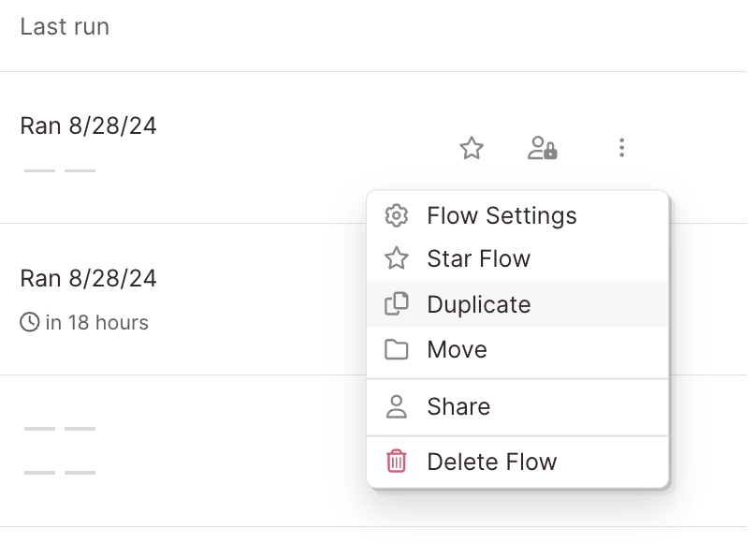Open sharing permissions via person-lock icon
Image resolution: width=756 pixels, height=543 pixels.
pyautogui.click(x=543, y=148)
